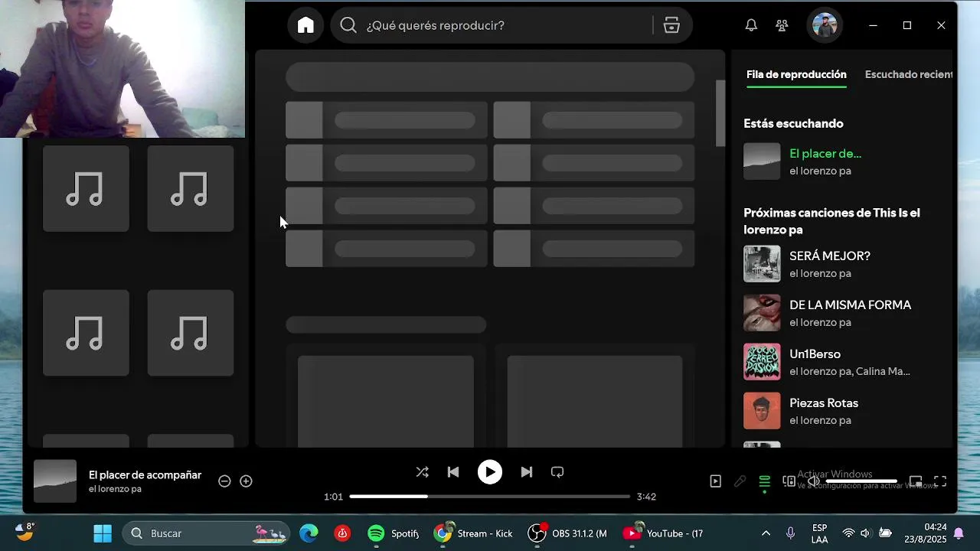
Task: Open Microsoft Edge from the taskbar
Action: (x=309, y=533)
